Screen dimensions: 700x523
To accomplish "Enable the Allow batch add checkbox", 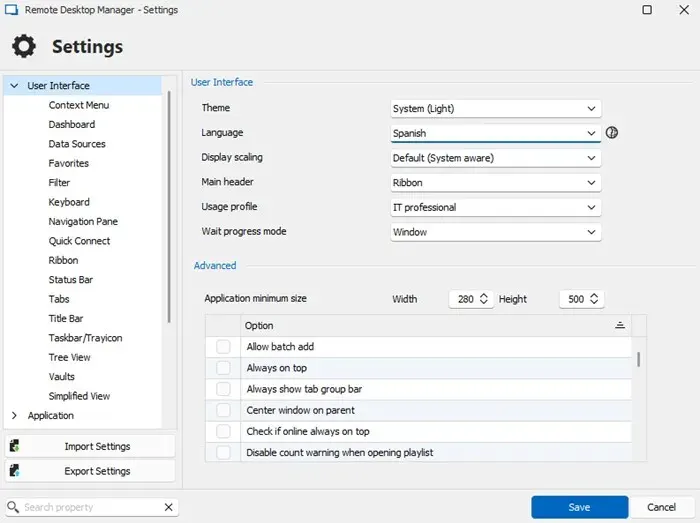I will (x=223, y=347).
